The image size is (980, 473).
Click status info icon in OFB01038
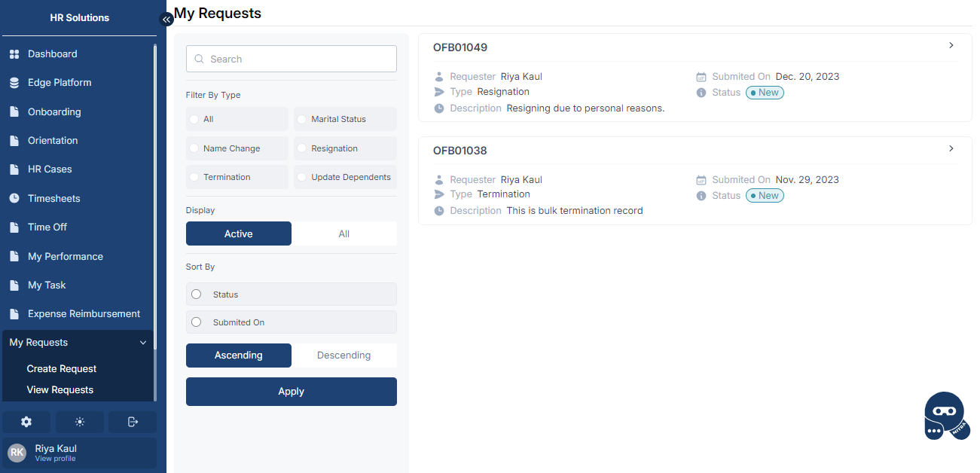pos(701,196)
